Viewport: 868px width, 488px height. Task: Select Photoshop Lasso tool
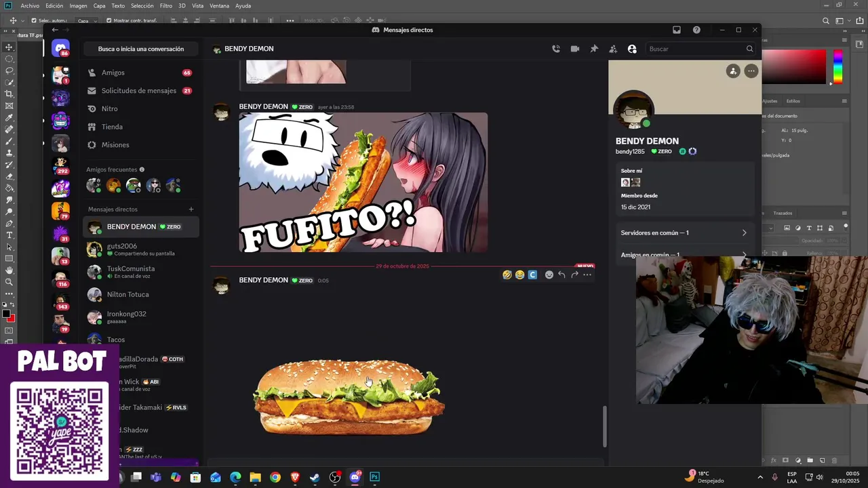(x=9, y=70)
